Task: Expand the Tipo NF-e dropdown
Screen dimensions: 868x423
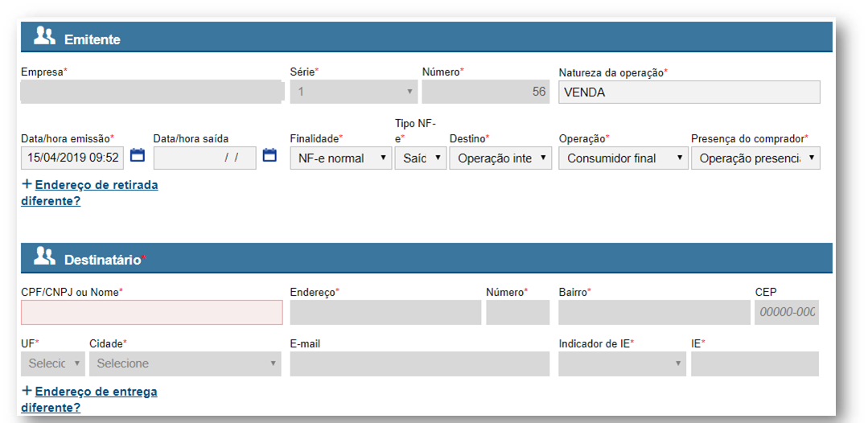Action: 420,158
